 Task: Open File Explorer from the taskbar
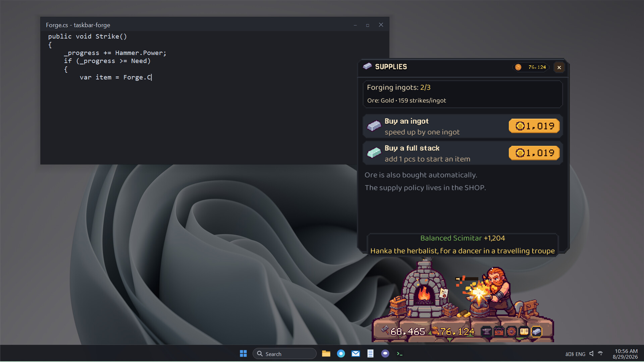326,354
